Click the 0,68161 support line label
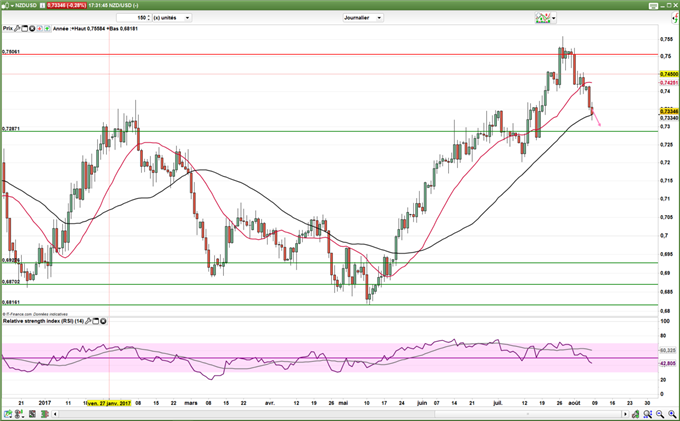 (x=11, y=302)
